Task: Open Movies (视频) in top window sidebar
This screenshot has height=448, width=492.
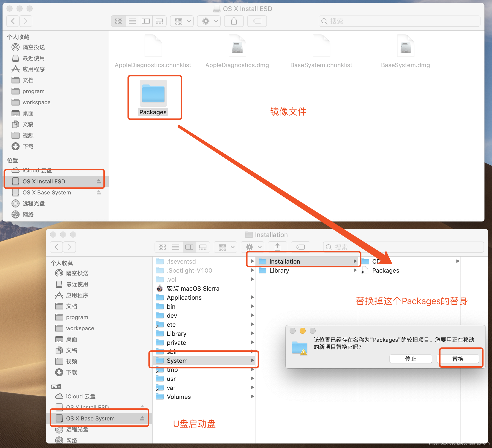Action: pyautogui.click(x=28, y=135)
